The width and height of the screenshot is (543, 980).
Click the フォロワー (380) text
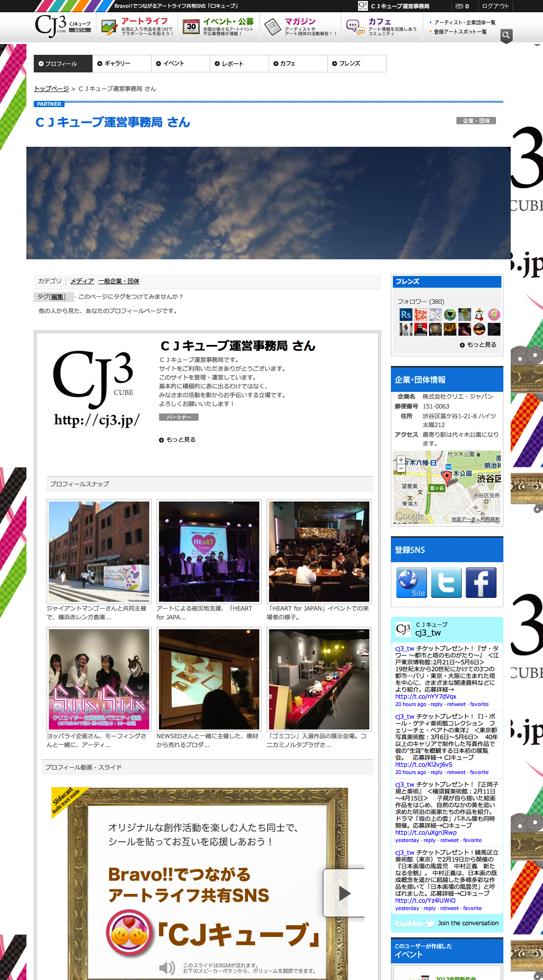(x=421, y=301)
